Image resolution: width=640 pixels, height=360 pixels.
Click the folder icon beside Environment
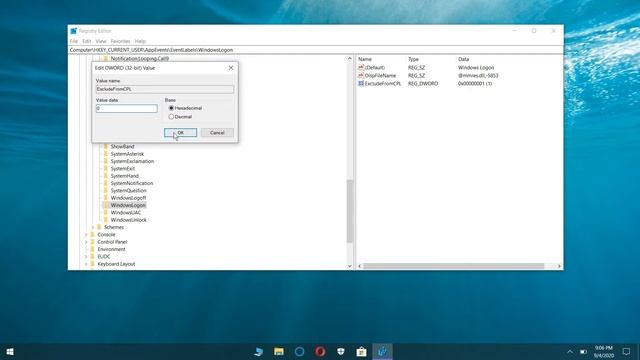click(x=93, y=249)
